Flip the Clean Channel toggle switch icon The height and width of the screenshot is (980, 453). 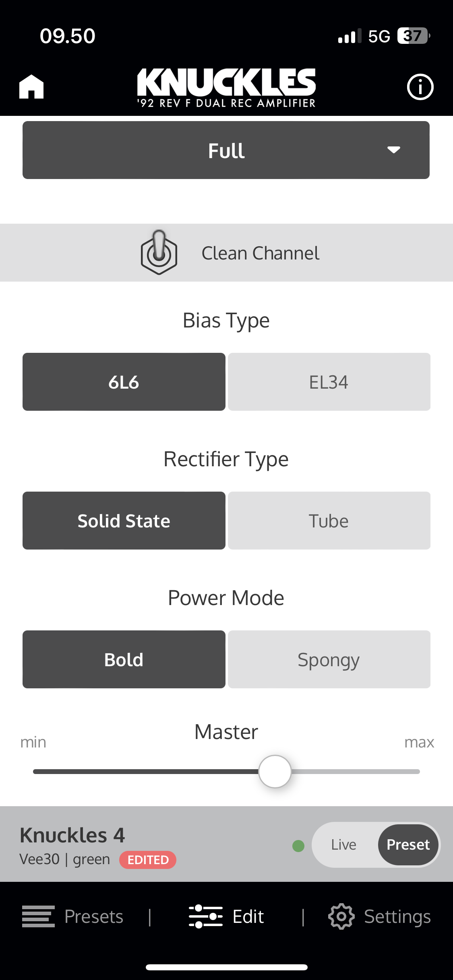[159, 253]
